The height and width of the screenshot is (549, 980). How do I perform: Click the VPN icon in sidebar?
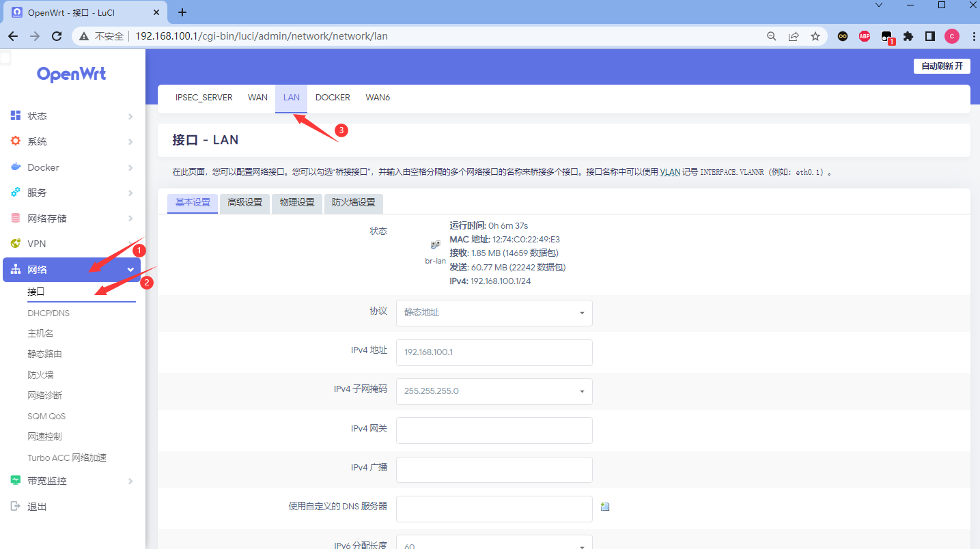pos(16,244)
